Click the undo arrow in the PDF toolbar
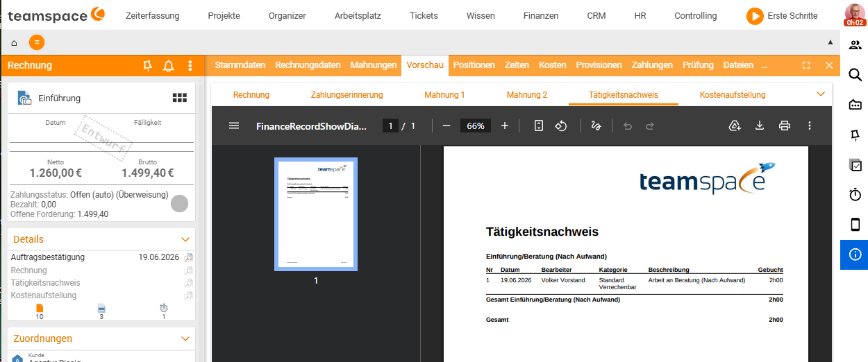 628,126
